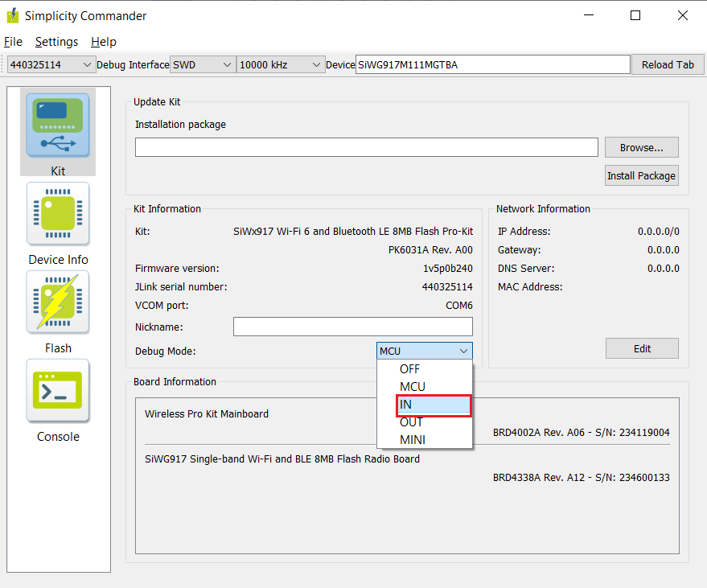Select OFF in Debug Mode list
The image size is (707, 588).
[x=425, y=369]
